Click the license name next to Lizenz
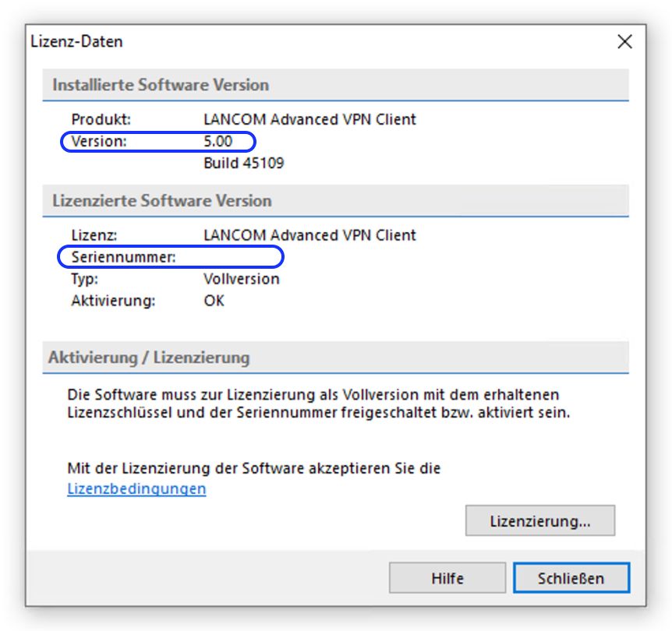Viewport: 672px width, 631px height. click(309, 235)
